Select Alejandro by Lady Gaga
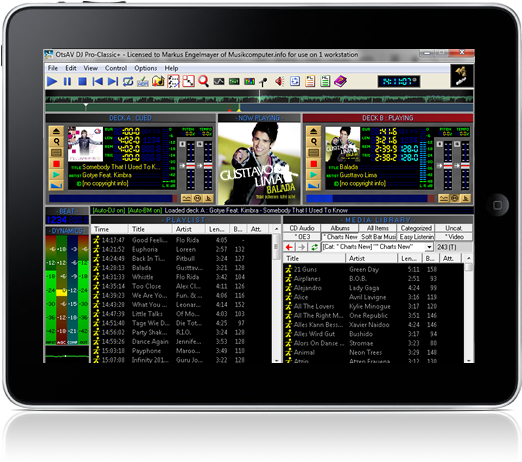 [x=373, y=288]
